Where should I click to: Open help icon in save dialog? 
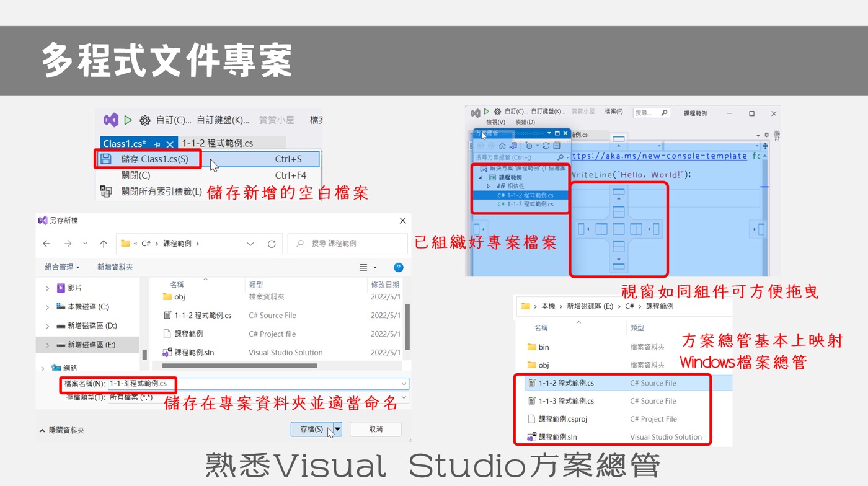(399, 267)
